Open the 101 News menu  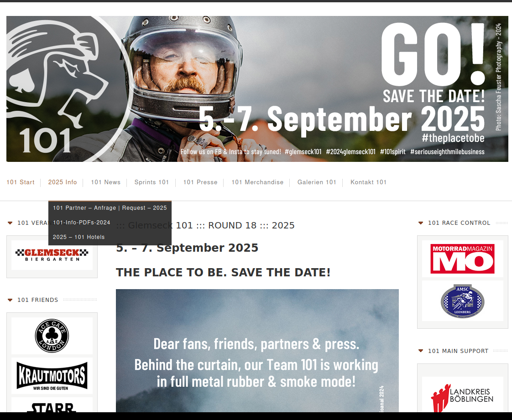pos(106,182)
